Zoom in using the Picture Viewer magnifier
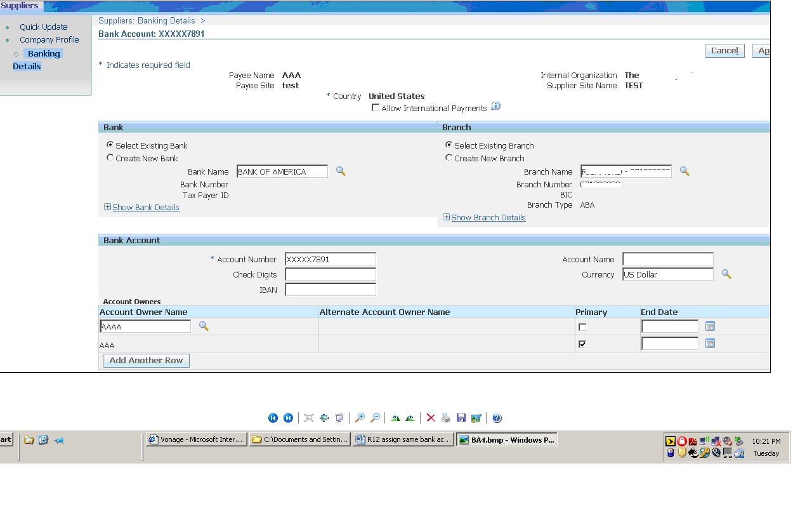This screenshot has width=812, height=508. [361, 417]
